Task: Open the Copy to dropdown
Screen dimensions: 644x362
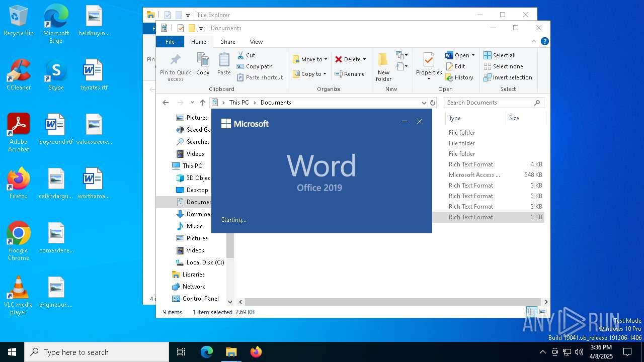Action: [x=310, y=74]
